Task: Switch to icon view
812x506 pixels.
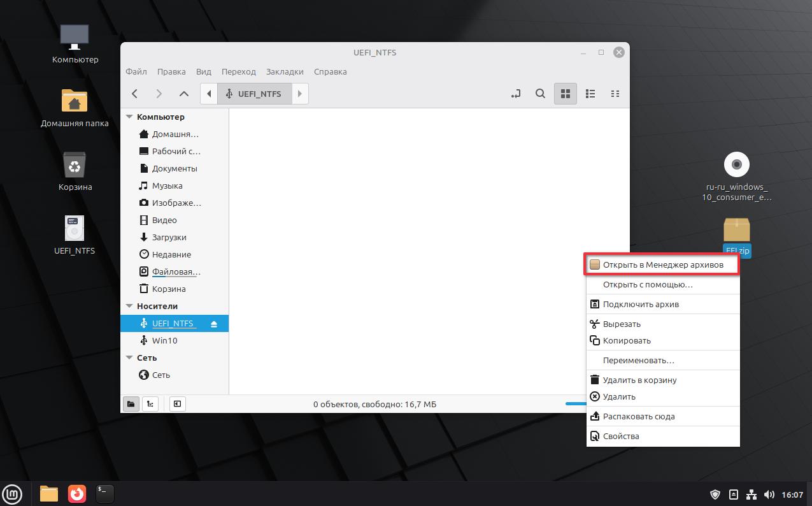Action: click(565, 94)
